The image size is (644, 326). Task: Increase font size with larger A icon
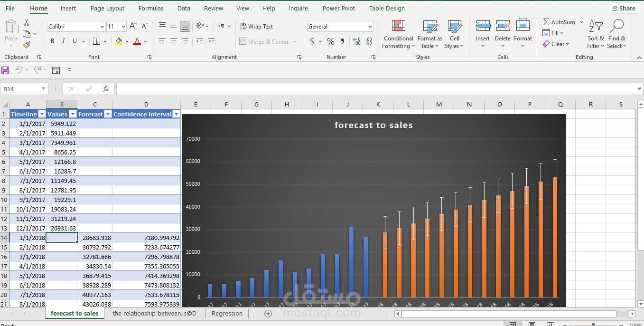133,26
